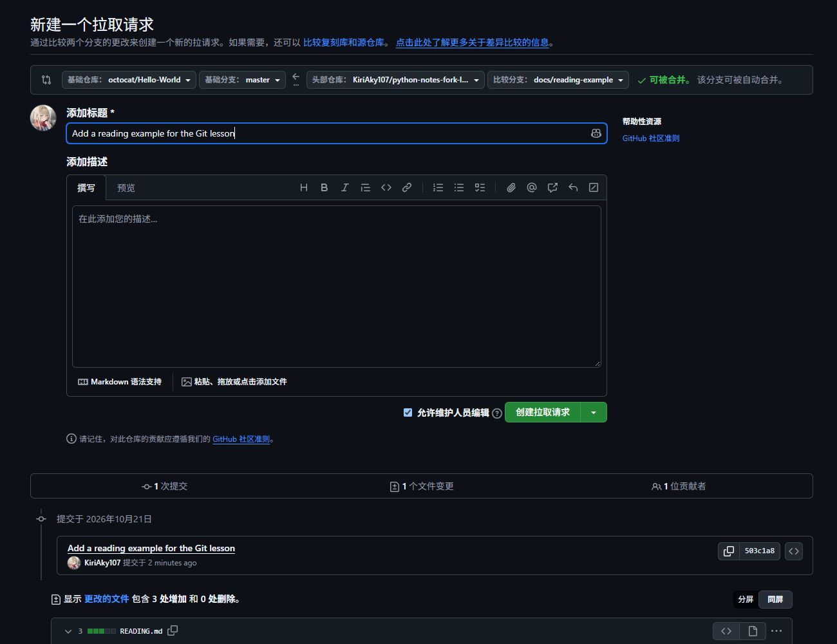837x644 pixels.
Task: Open commit link Add a reading example
Action: (x=151, y=549)
